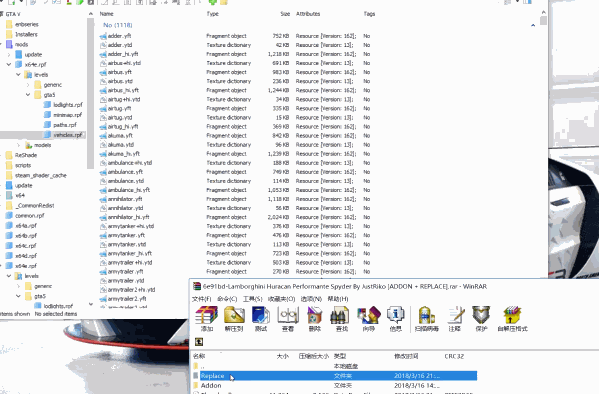Collapse the levels folder under mods x64e.rpf

click(18, 75)
